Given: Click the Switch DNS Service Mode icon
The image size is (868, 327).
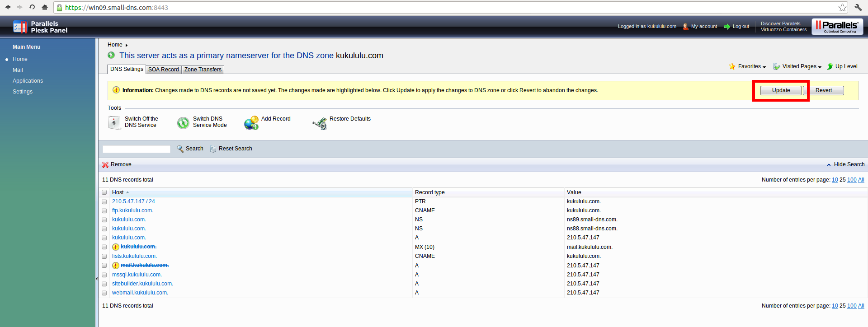Looking at the screenshot, I should 183,123.
